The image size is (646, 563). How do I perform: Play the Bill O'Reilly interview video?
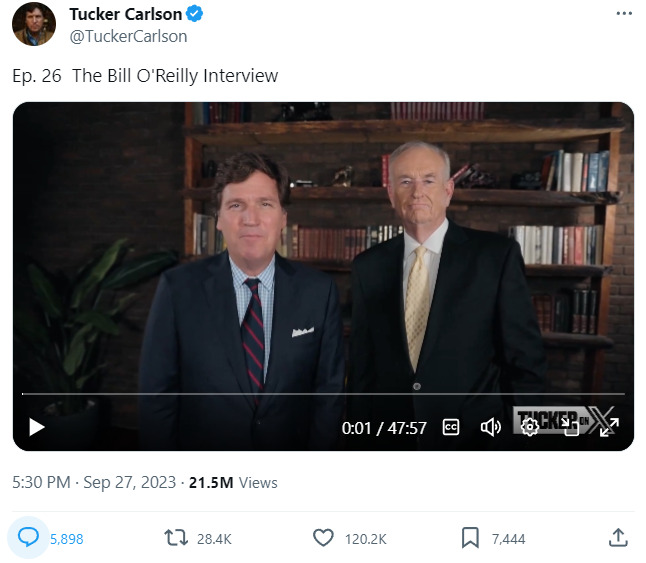[x=37, y=427]
